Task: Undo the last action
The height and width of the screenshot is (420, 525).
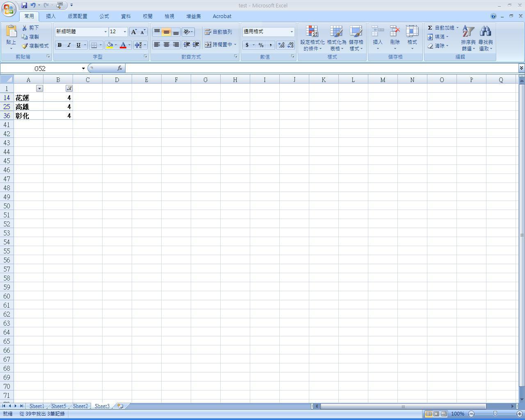Action: [x=33, y=5]
